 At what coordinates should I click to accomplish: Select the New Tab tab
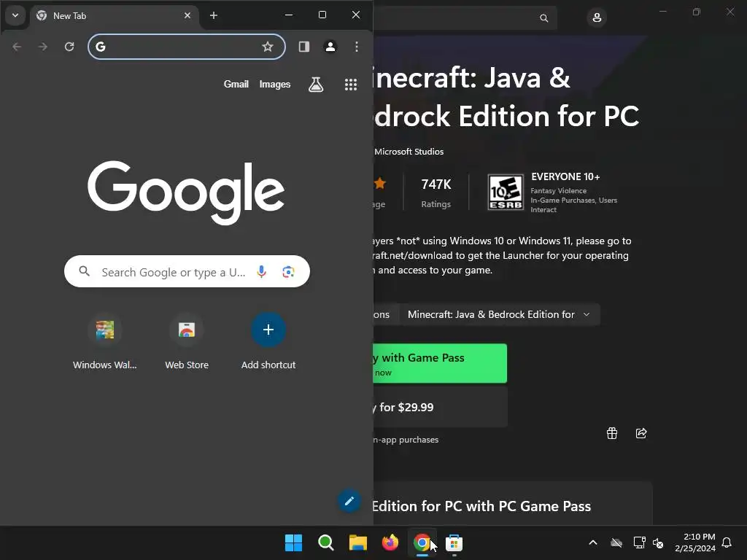click(115, 16)
